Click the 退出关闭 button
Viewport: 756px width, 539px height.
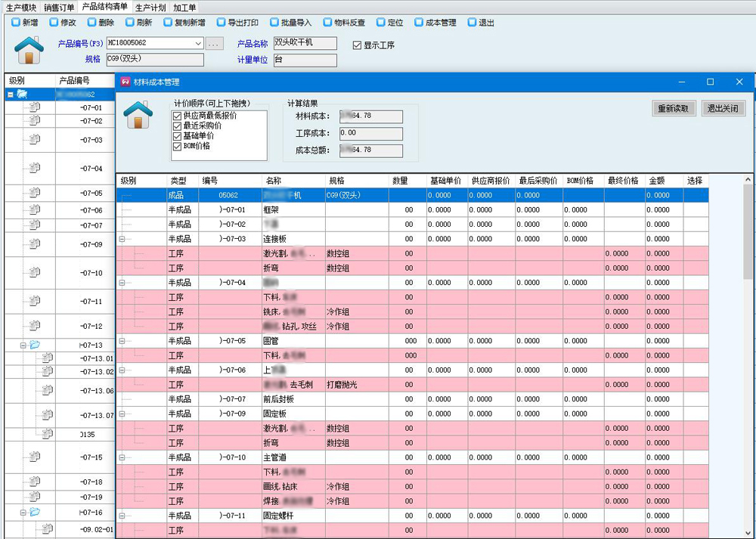tap(723, 109)
